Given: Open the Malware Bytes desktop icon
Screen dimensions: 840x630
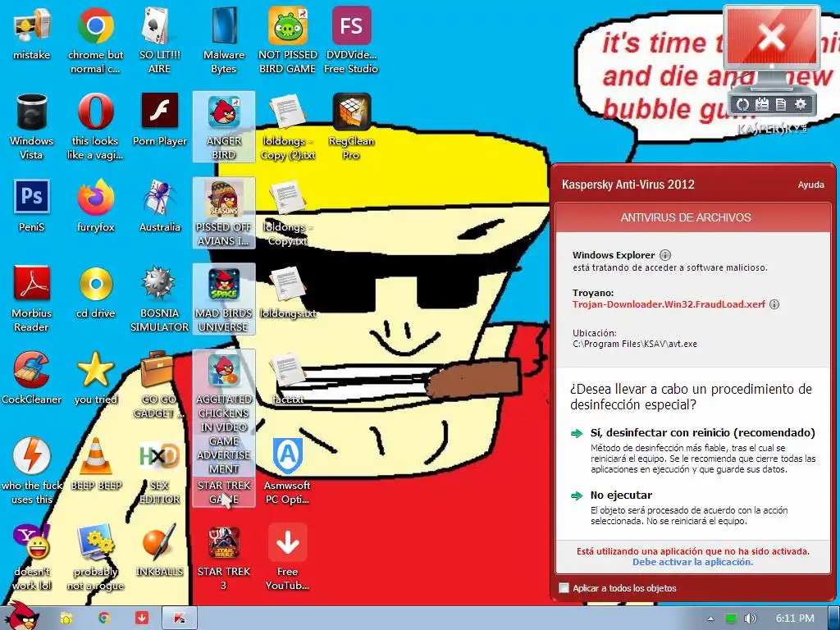Looking at the screenshot, I should pos(223,41).
